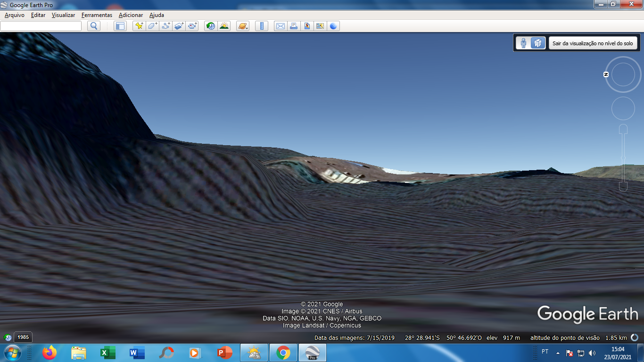Open the Arquivo menu
Image resolution: width=644 pixels, height=362 pixels.
click(x=15, y=15)
